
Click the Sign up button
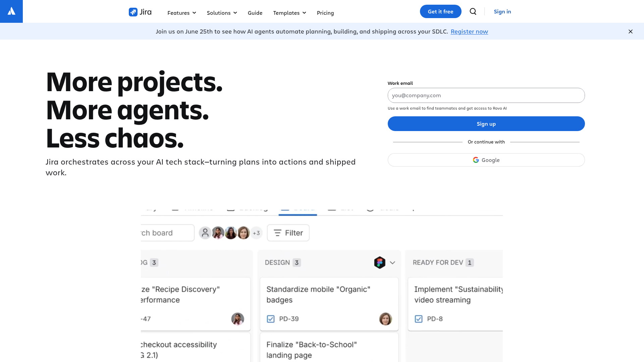[x=486, y=124]
